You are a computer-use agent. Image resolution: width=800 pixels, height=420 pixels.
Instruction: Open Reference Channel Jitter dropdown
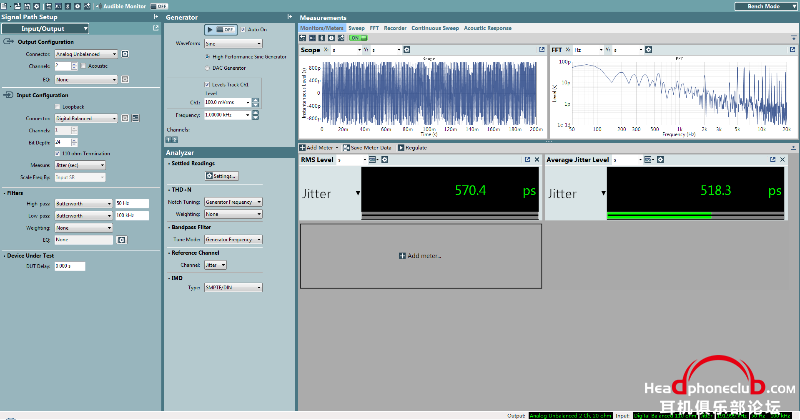tap(215, 265)
